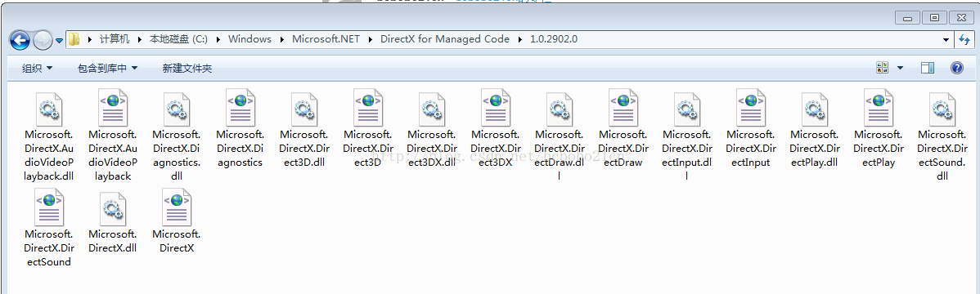Navigate to the Windows breadcrumb

(249, 39)
